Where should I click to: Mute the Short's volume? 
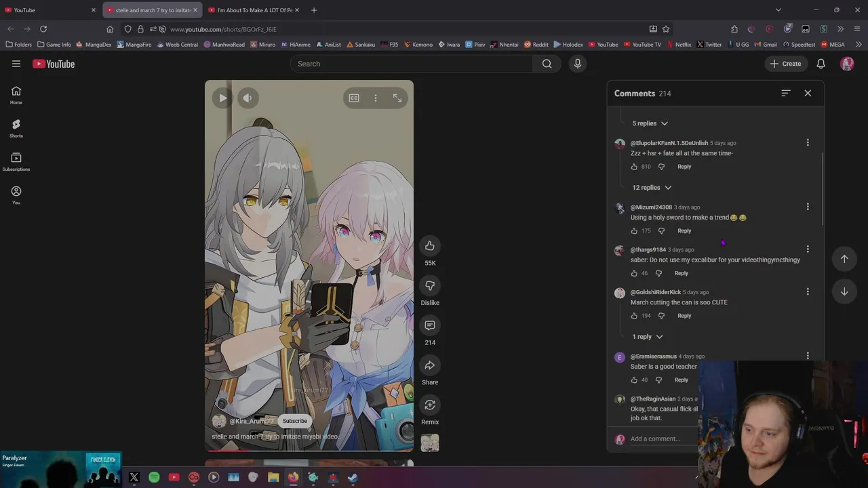tap(248, 98)
